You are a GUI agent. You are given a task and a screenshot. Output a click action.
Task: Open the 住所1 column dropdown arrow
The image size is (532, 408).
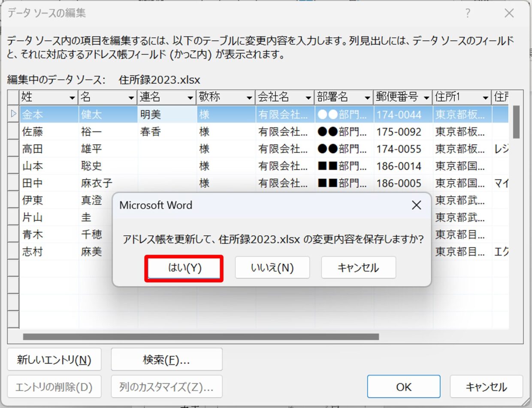486,98
